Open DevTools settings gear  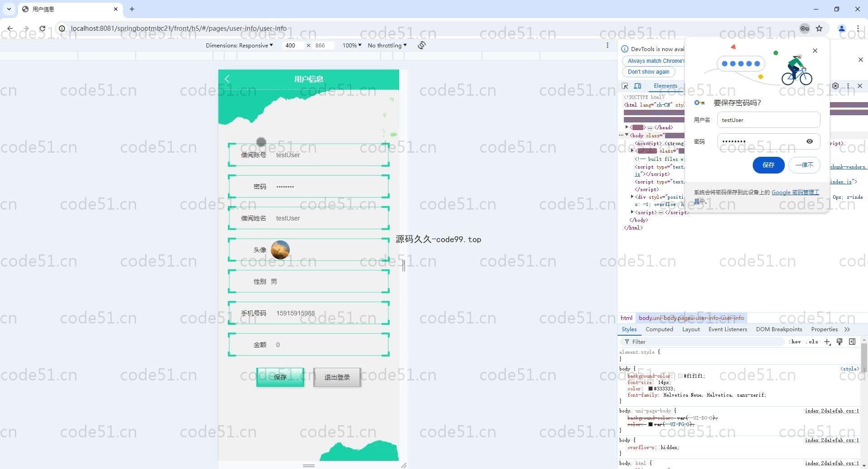tap(835, 86)
